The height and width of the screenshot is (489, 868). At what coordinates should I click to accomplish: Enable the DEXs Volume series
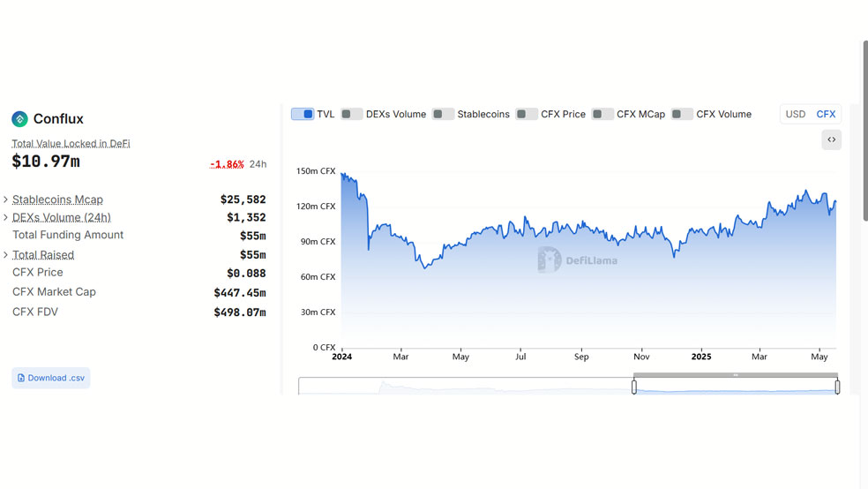pos(351,114)
